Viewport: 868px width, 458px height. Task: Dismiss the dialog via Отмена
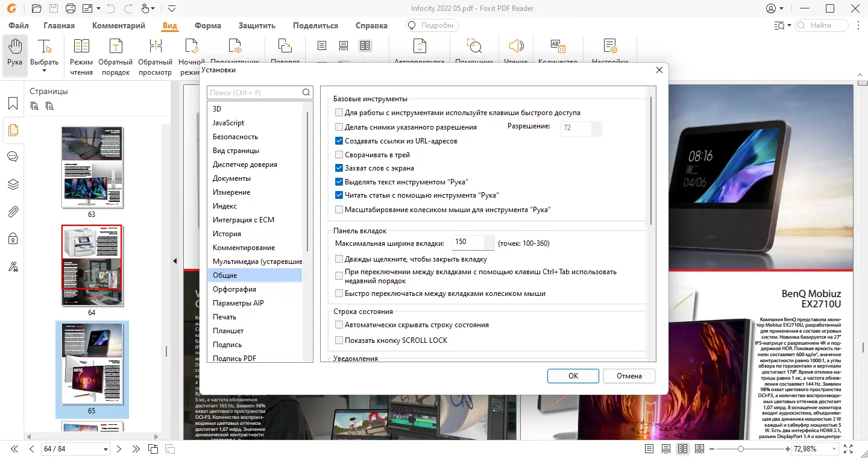pos(629,375)
